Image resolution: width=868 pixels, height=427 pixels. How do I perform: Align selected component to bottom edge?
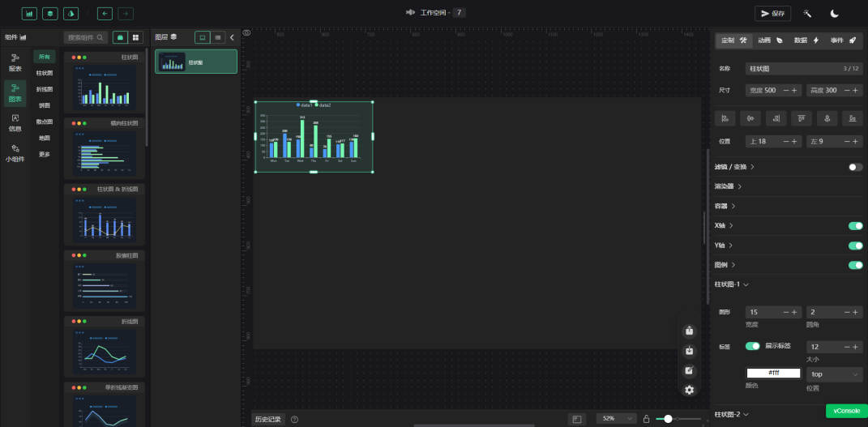pyautogui.click(x=853, y=117)
